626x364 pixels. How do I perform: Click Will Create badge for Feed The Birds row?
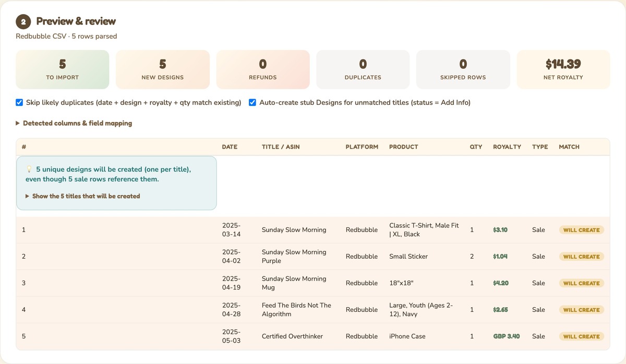pyautogui.click(x=582, y=310)
